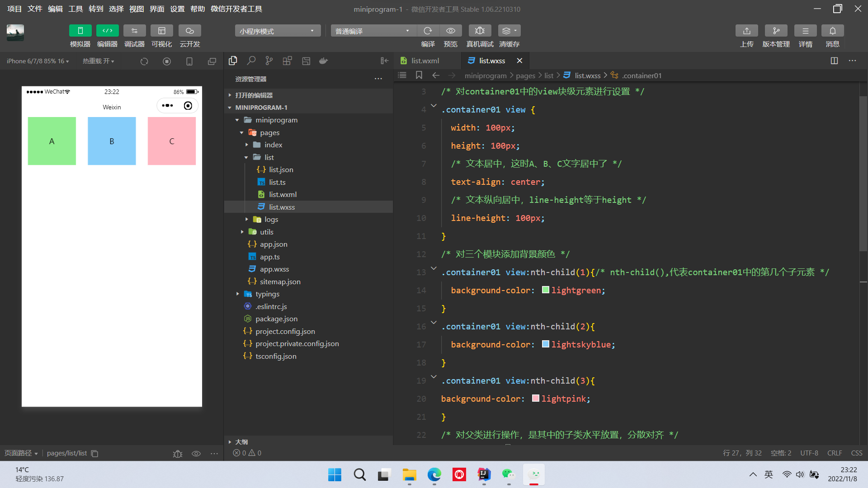Toggle the simulator (模拟器) panel button
Screen dimensions: 868x488
click(x=80, y=31)
